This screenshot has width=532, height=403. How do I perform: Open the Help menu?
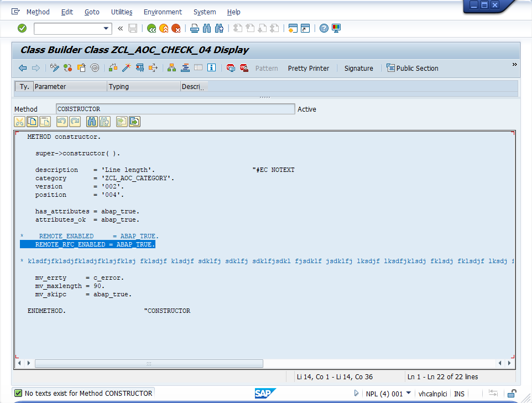pos(234,12)
